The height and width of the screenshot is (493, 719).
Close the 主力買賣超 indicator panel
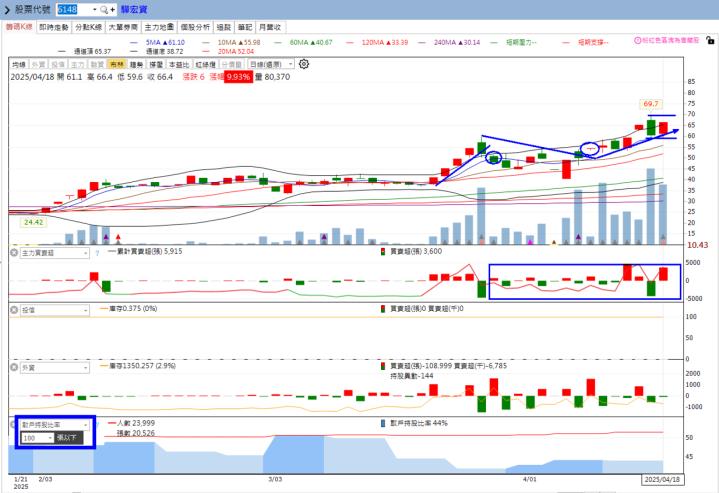(14, 253)
